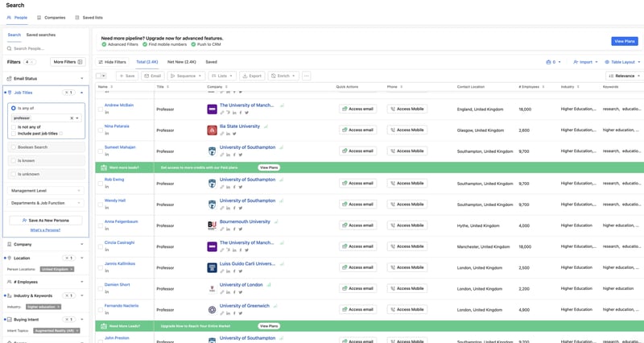644x343 pixels.
Task: Check the 'Is unknown' checkbox
Action: click(14, 174)
